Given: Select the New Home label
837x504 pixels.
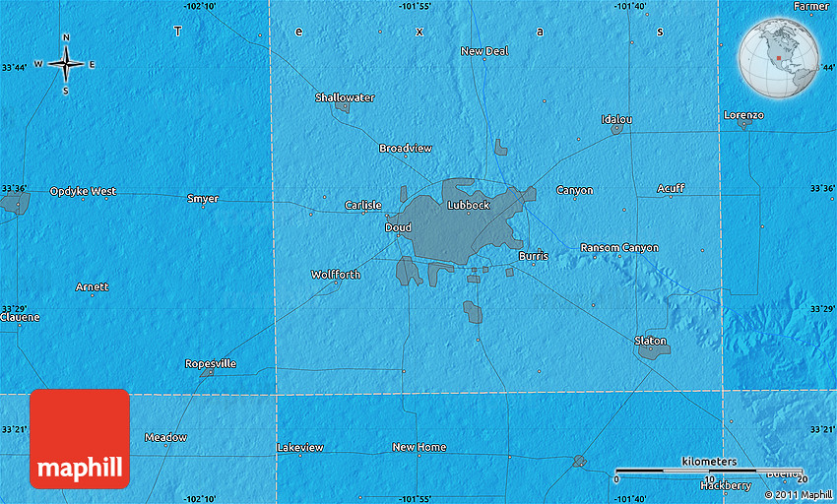Looking at the screenshot, I should [419, 447].
